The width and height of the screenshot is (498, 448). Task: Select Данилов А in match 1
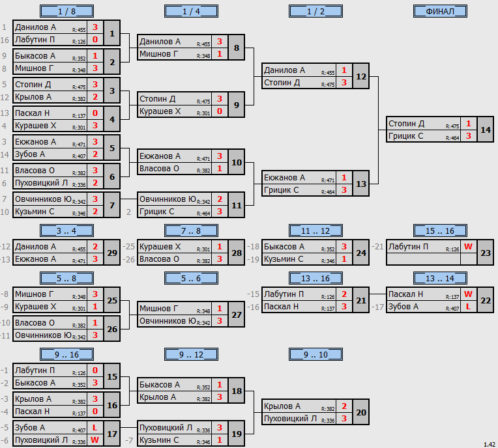coord(35,27)
